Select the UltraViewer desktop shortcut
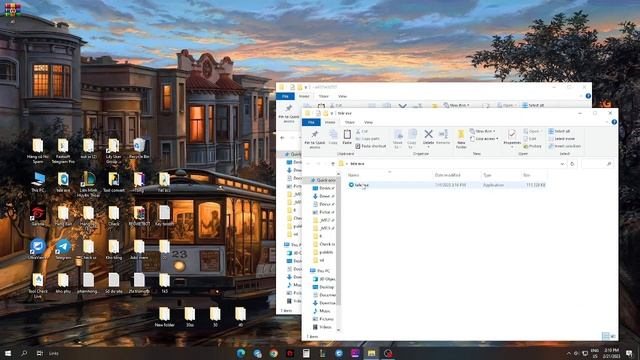This screenshot has height=360, width=640. pos(37,249)
